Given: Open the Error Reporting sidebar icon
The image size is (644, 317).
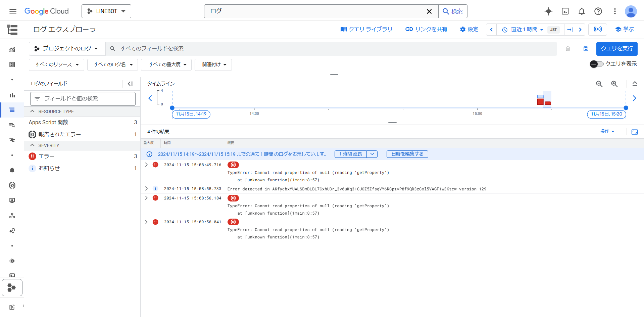Looking at the screenshot, I should pos(12,185).
